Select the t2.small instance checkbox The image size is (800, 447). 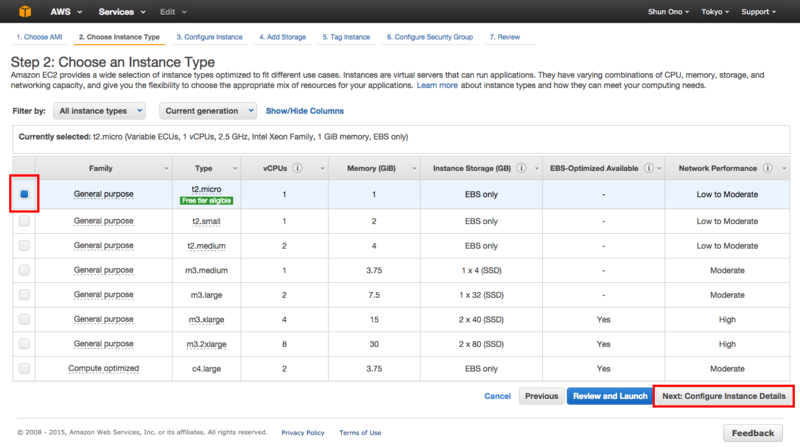pos(24,221)
